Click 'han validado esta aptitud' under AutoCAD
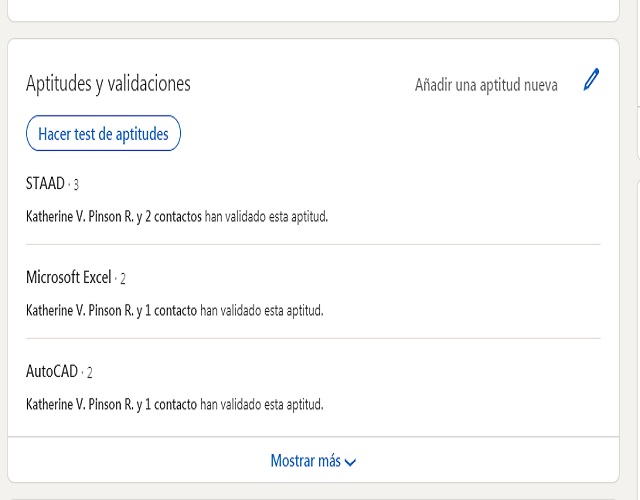Image resolution: width=640 pixels, height=500 pixels. [262, 404]
